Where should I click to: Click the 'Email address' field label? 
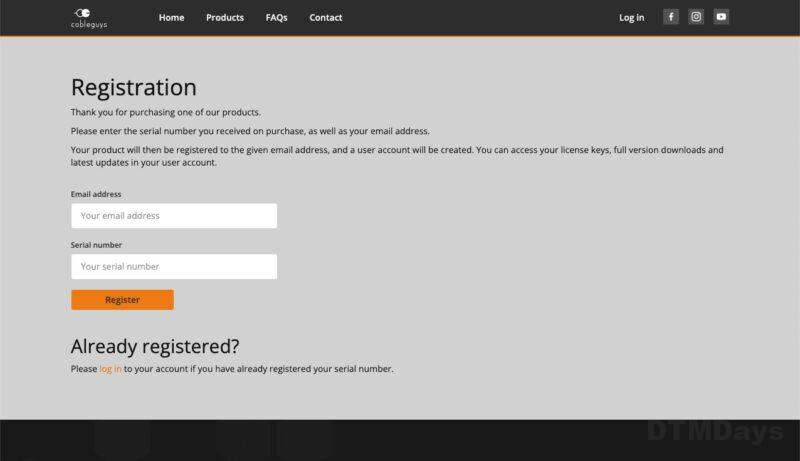[x=96, y=194]
